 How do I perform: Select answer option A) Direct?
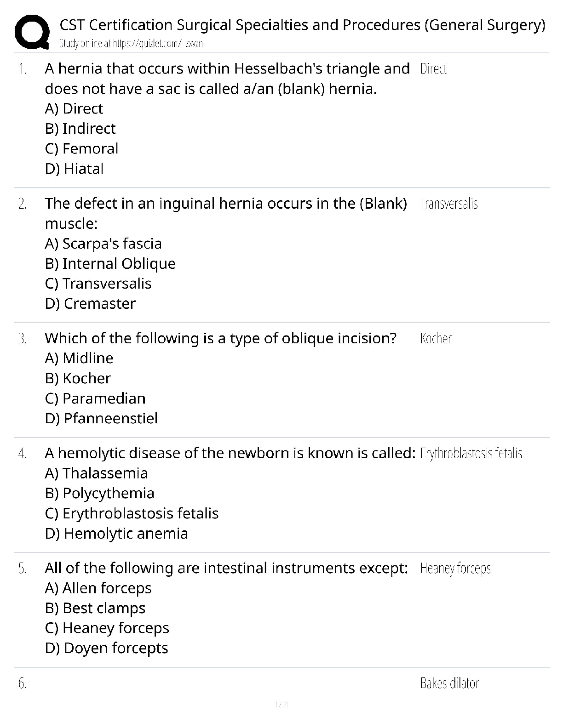pyautogui.click(x=74, y=109)
